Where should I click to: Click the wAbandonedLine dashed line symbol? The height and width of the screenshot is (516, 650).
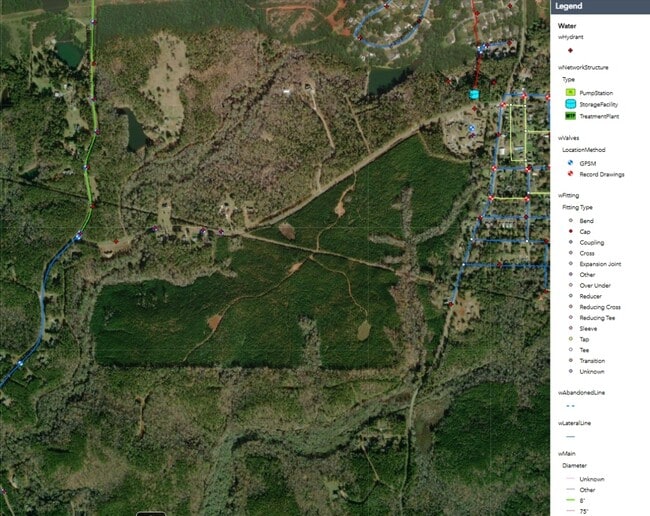[569, 406]
